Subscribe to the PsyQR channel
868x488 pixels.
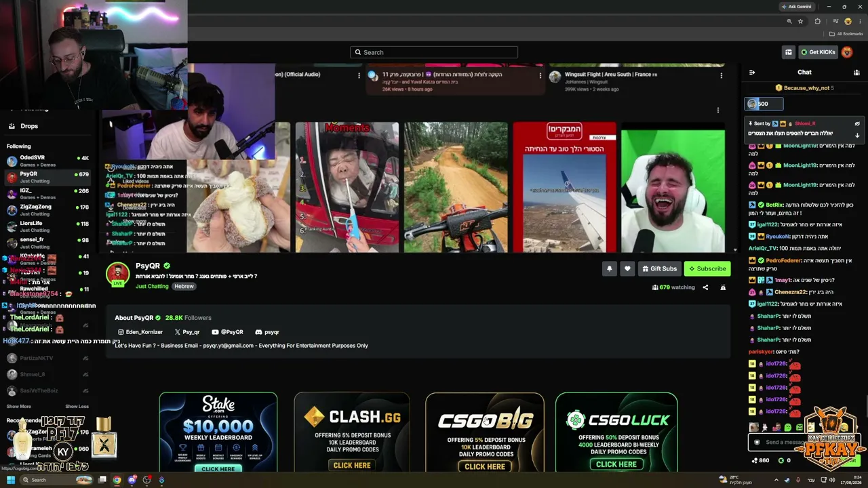[x=707, y=268]
